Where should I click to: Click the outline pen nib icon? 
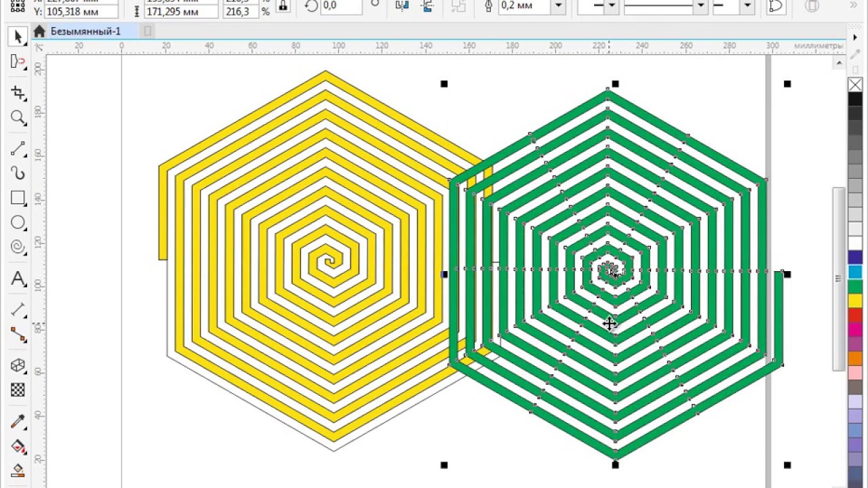488,6
